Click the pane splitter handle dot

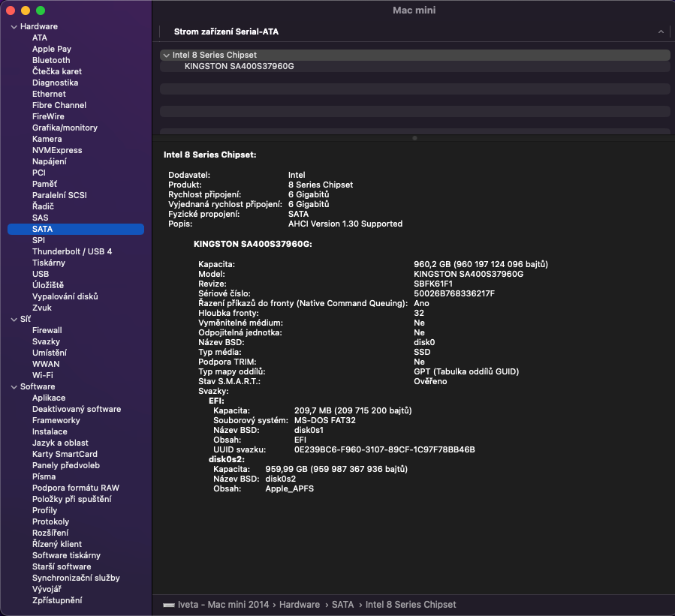(x=414, y=139)
